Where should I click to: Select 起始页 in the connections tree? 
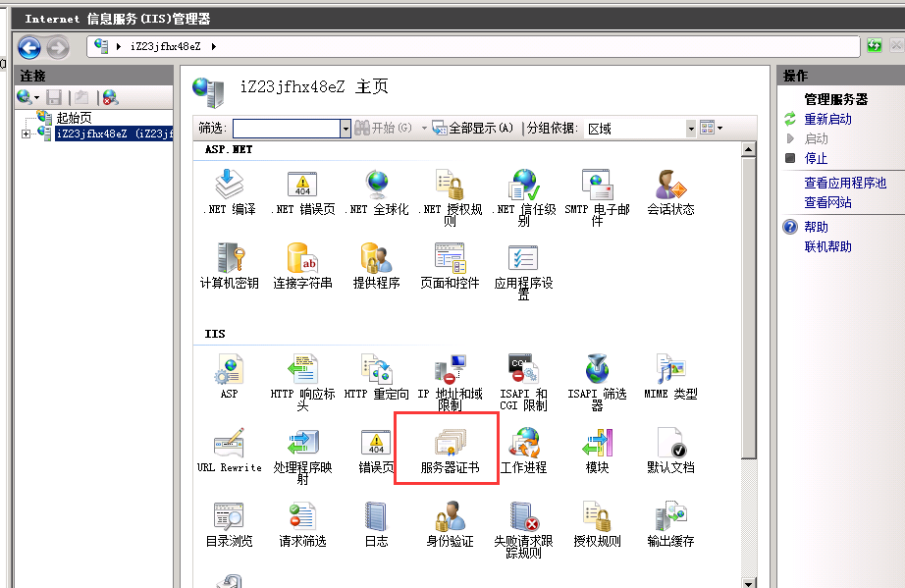point(74,118)
